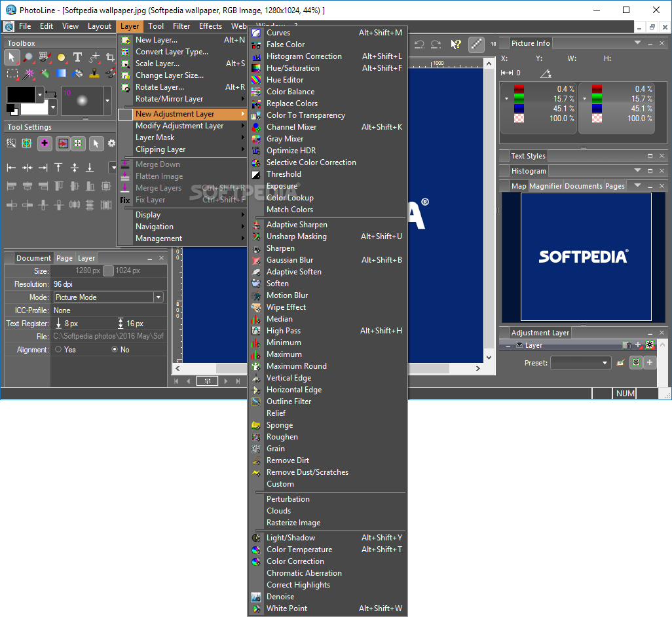The height and width of the screenshot is (617, 672).
Task: Select the rectangular lasso selection tool
Action: pyautogui.click(x=12, y=74)
